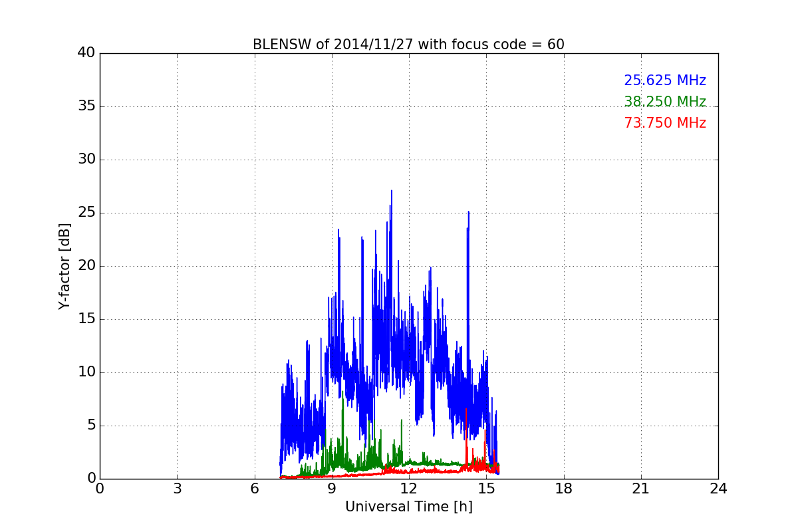Click x-axis tick label '6'
Screen dimensions: 798x532
click(x=255, y=489)
